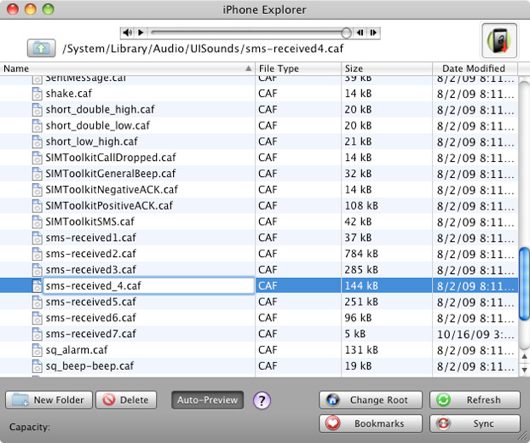The width and height of the screenshot is (530, 443).
Task: Click the sq_beep-beep.caf file icon
Action: point(37,366)
